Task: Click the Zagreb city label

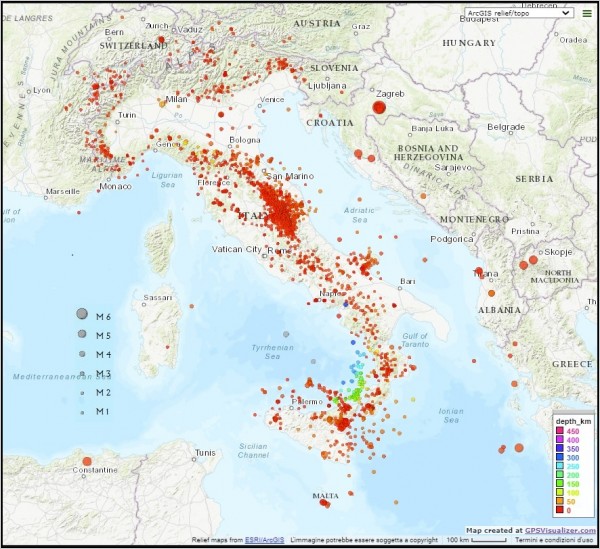Action: pos(390,94)
